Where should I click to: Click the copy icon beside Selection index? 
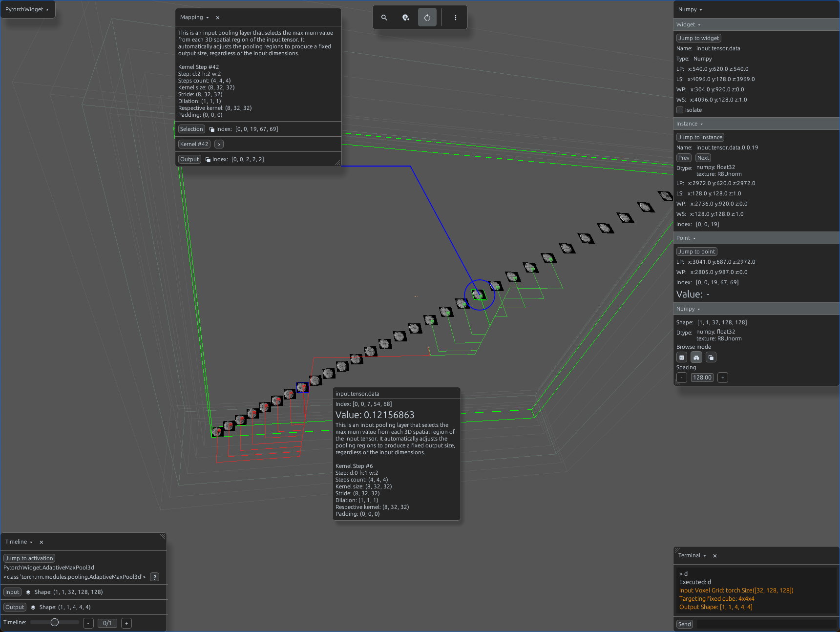(211, 129)
